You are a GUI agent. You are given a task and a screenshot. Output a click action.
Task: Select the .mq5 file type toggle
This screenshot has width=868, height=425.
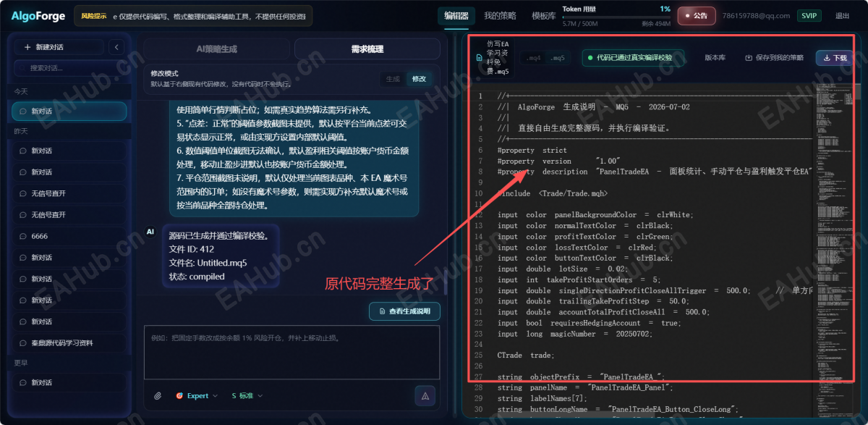[557, 58]
